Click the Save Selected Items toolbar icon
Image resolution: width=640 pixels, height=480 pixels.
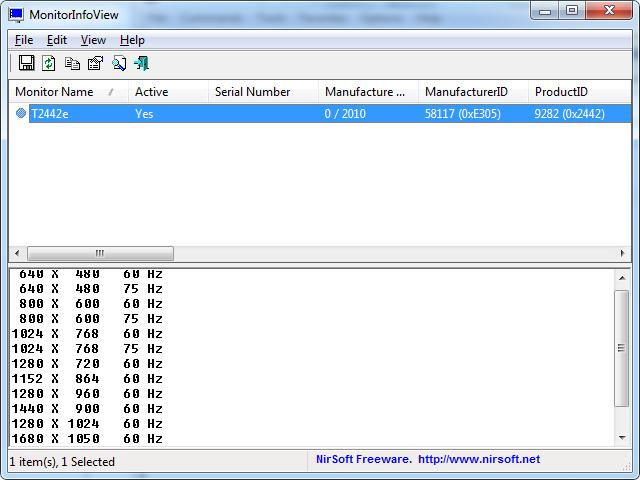click(x=27, y=63)
